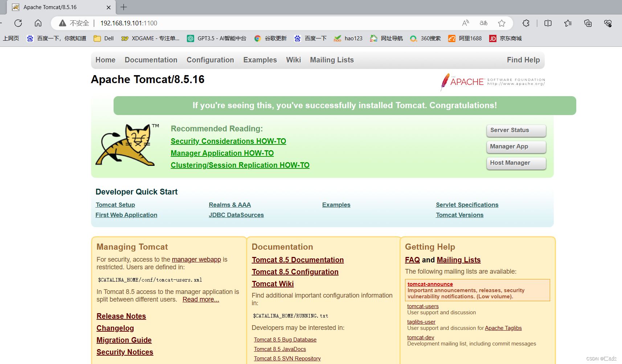This screenshot has height=364, width=622.
Task: Open the 谷歌更新 bookmark
Action: pyautogui.click(x=270, y=38)
